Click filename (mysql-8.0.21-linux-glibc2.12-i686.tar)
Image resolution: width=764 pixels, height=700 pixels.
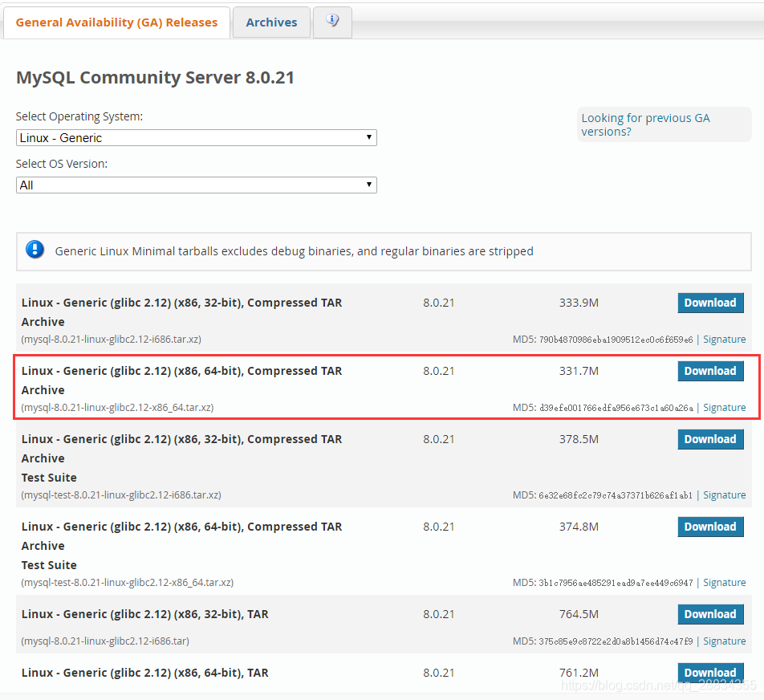(105, 641)
